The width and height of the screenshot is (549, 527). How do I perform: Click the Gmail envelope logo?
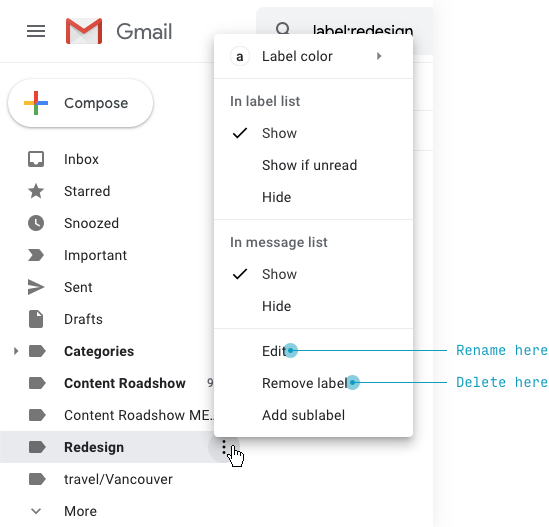(84, 31)
